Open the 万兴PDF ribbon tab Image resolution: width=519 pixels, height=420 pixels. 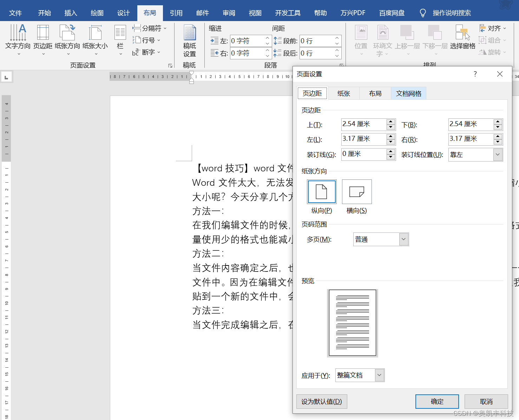pyautogui.click(x=353, y=13)
